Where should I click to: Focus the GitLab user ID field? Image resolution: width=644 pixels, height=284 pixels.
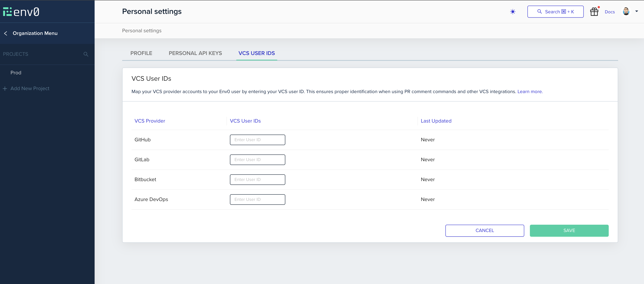257,160
